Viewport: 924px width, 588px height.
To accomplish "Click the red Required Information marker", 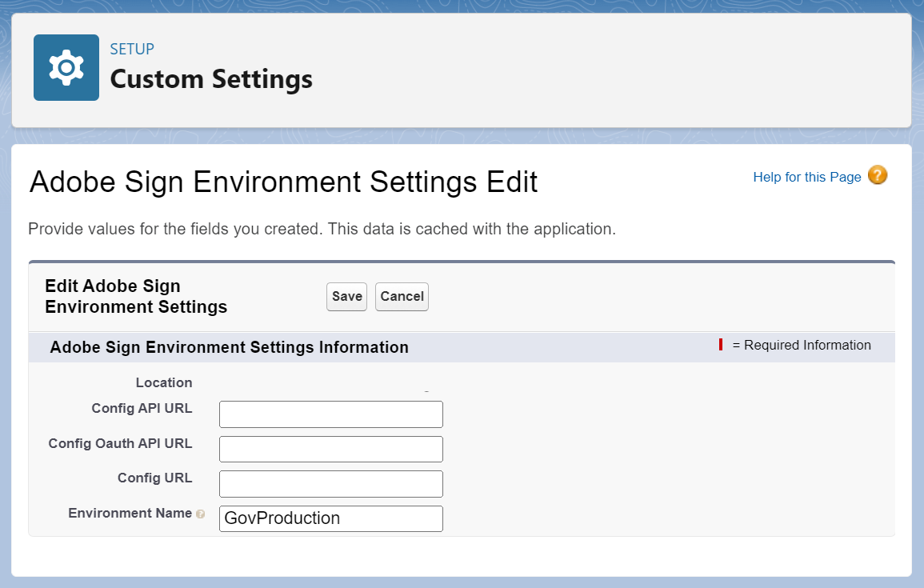I will (x=721, y=345).
